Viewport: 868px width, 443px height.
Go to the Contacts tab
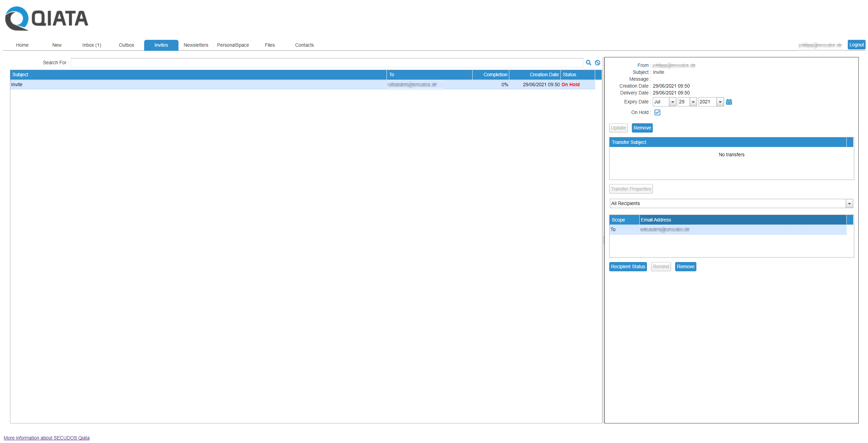(x=304, y=45)
